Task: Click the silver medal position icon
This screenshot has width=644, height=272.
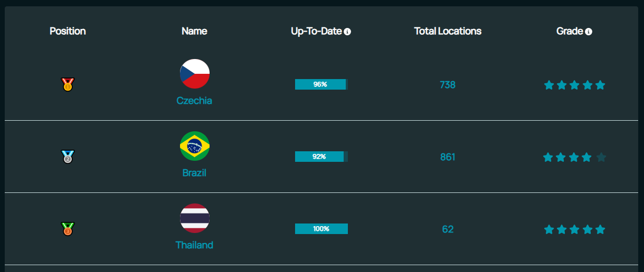Action: click(x=68, y=157)
